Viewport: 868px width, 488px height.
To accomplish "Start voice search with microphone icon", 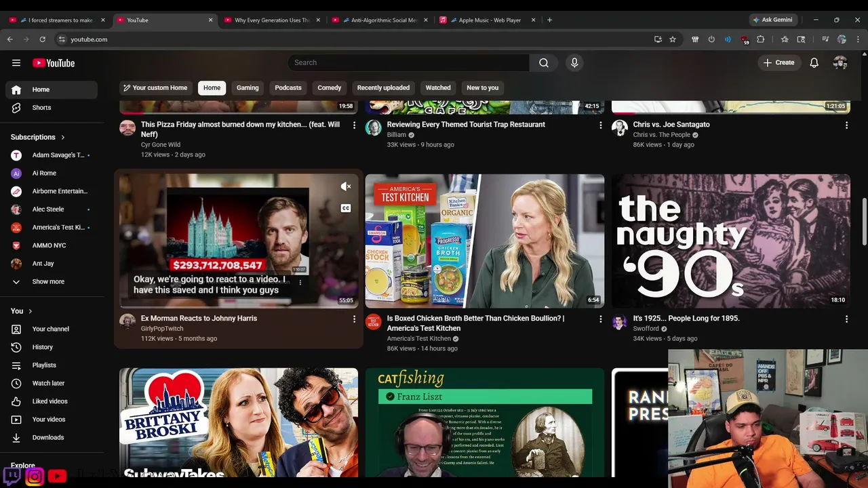I will point(574,62).
